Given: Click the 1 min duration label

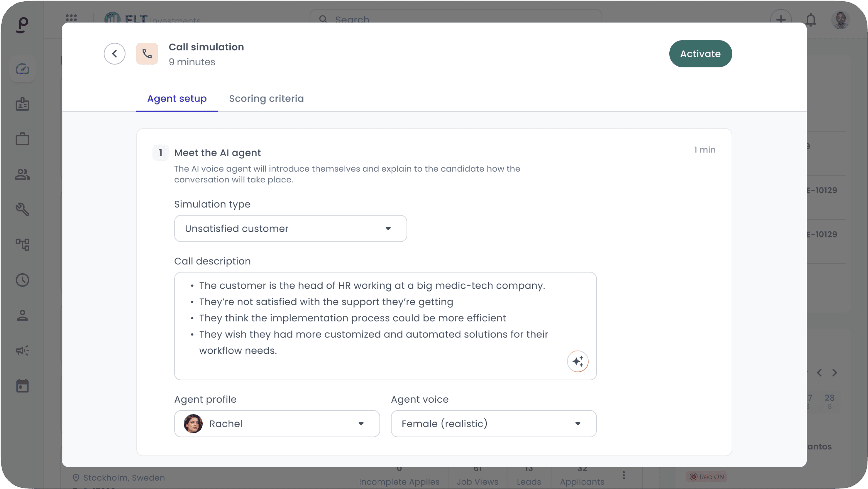Looking at the screenshot, I should tap(705, 150).
